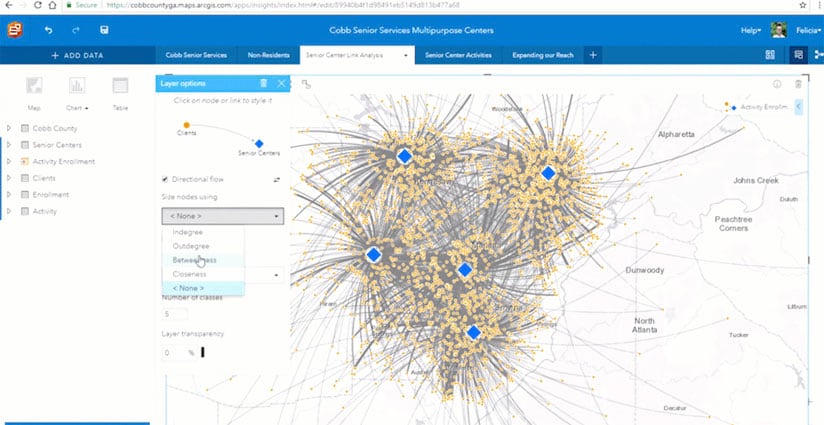Create a Table card
Image resolution: width=824 pixels, height=425 pixels.
tap(120, 94)
